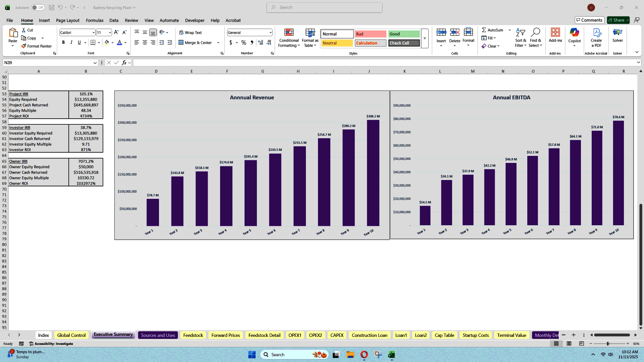Image resolution: width=644 pixels, height=362 pixels.
Task: Apply the current Font Color swatch
Action: pos(119,43)
